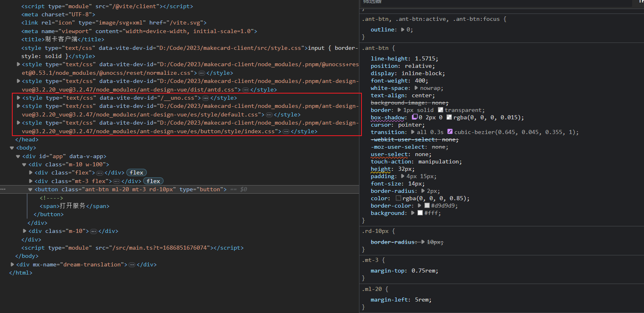Open the color picker for the #fff background
Viewport: 644px width, 313px height.
[x=420, y=213]
